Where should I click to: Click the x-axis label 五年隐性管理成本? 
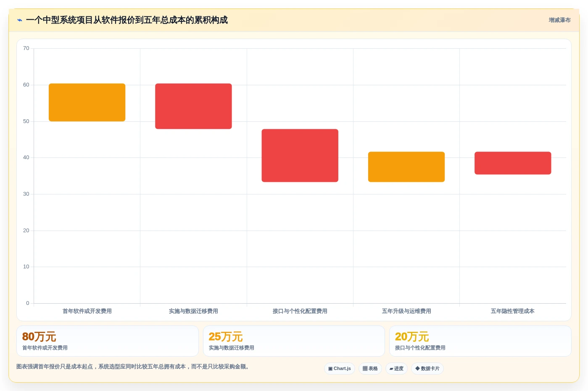[x=513, y=311]
